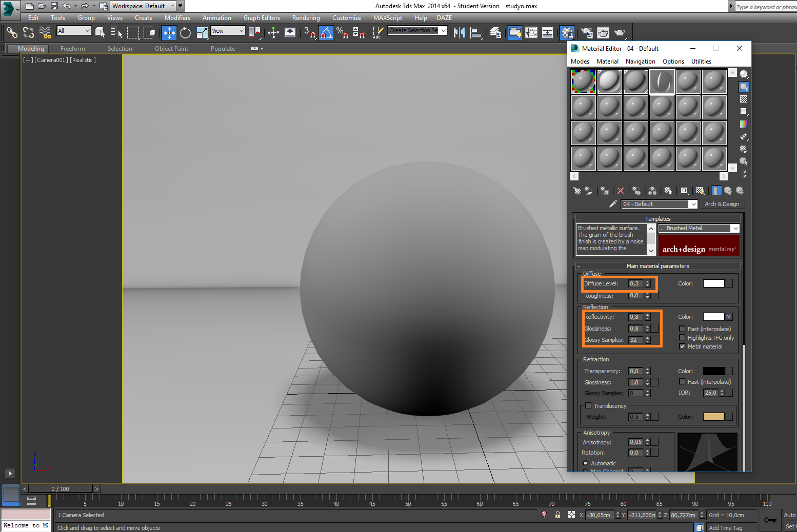Toggle Angle Snap in main toolbar

[326, 33]
